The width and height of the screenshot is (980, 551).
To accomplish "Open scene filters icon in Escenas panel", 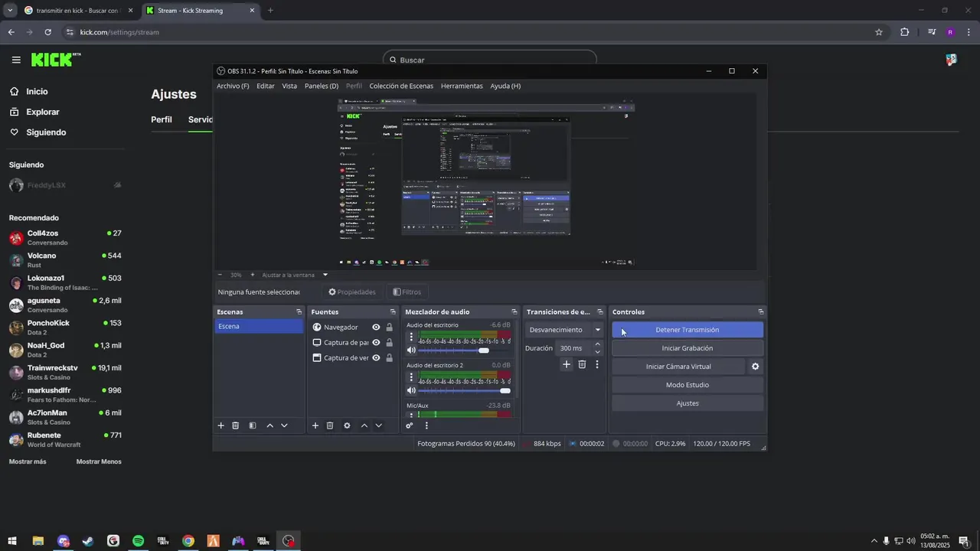I will click(x=253, y=425).
